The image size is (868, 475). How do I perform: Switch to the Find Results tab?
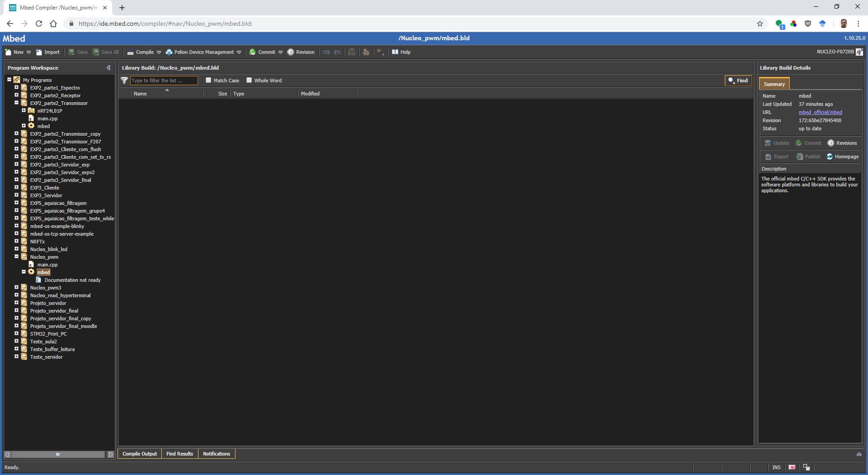point(179,454)
